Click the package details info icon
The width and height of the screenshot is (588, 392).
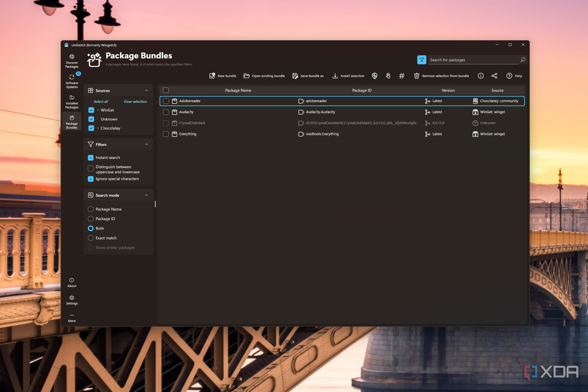pyautogui.click(x=481, y=76)
